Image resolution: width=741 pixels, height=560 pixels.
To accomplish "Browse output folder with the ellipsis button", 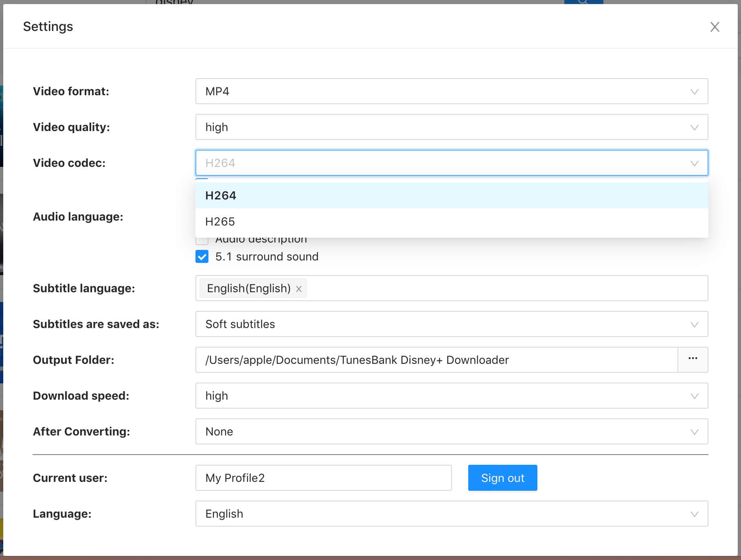I will (x=693, y=359).
